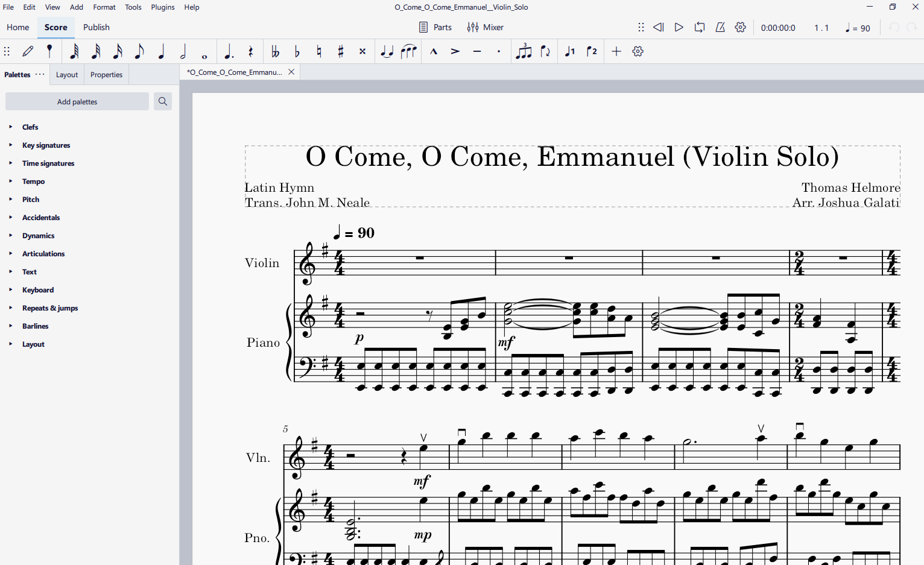Select 32nd note duration
Image resolution: width=924 pixels, height=565 pixels.
96,51
